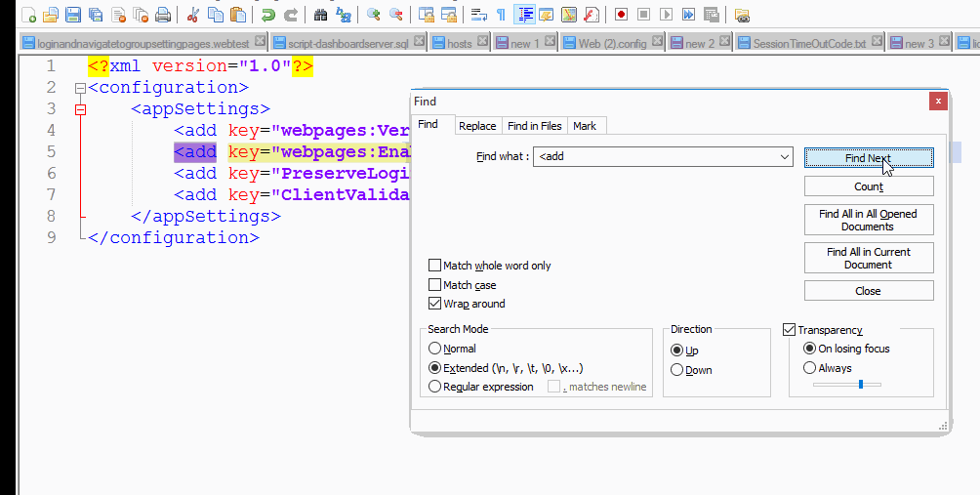
Task: Play back the recorded macro
Action: tap(667, 15)
